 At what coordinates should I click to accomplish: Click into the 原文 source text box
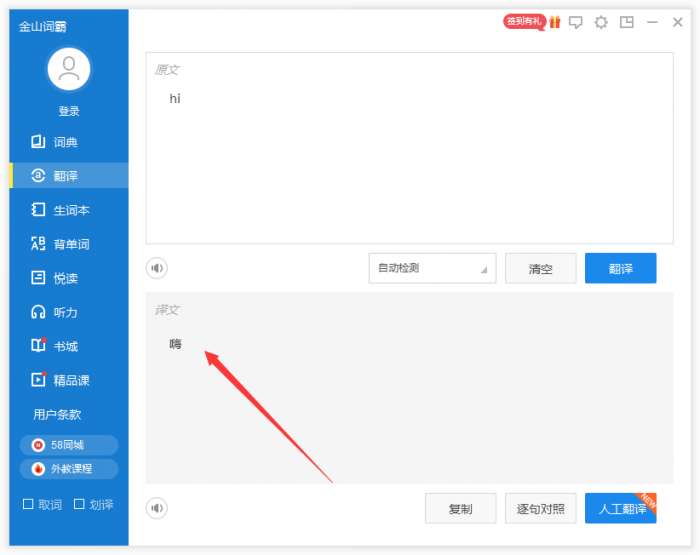coord(409,148)
